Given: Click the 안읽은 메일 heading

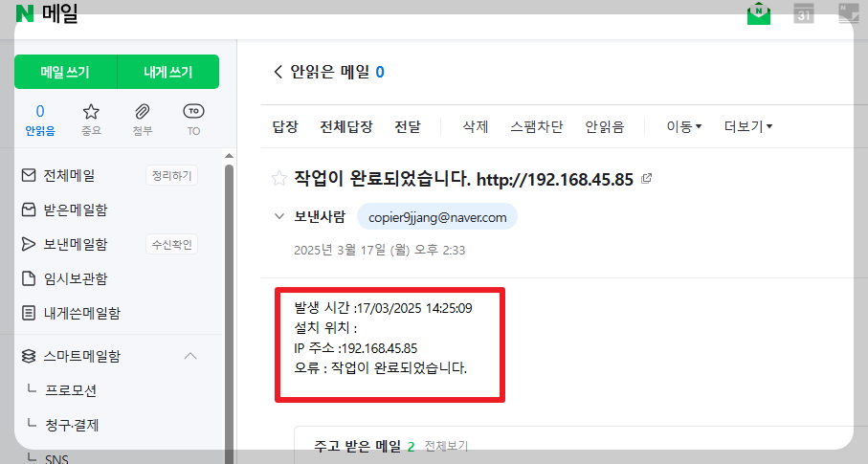Looking at the screenshot, I should pyautogui.click(x=330, y=72).
